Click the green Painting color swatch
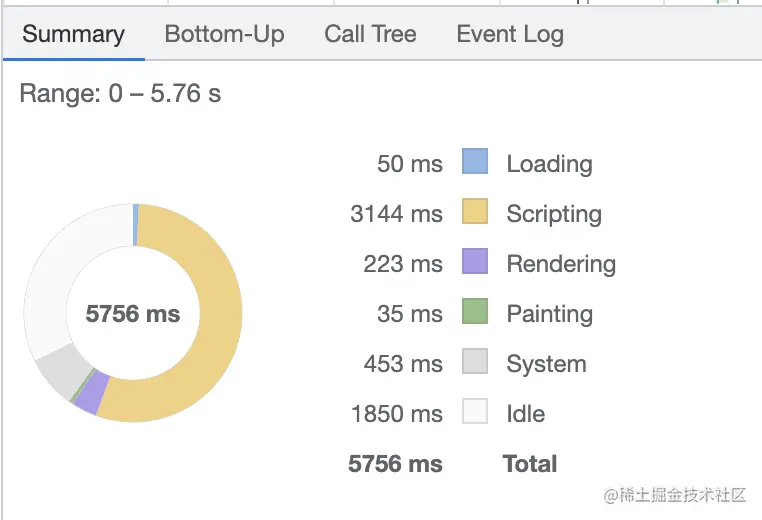The image size is (762, 520). pyautogui.click(x=475, y=312)
